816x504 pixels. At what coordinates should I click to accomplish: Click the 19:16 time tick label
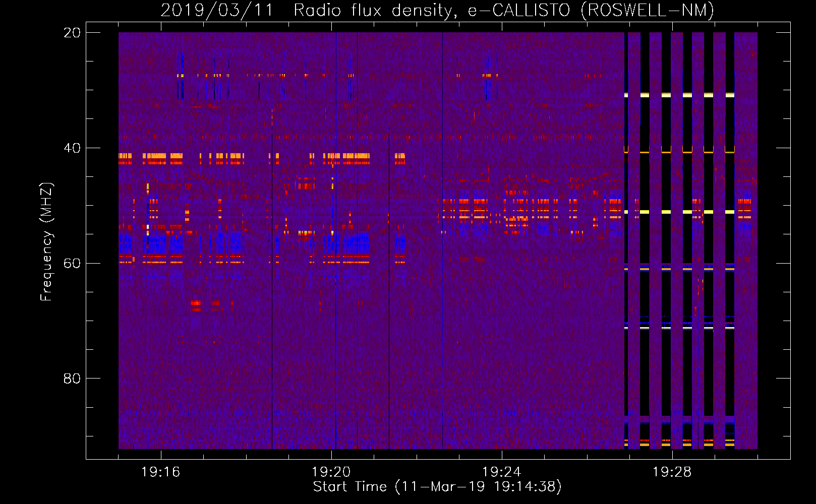pos(161,472)
